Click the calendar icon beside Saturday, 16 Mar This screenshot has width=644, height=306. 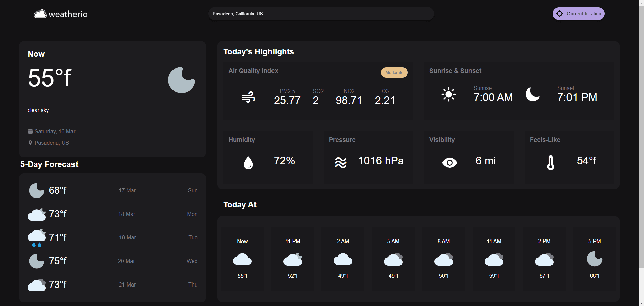coord(30,131)
